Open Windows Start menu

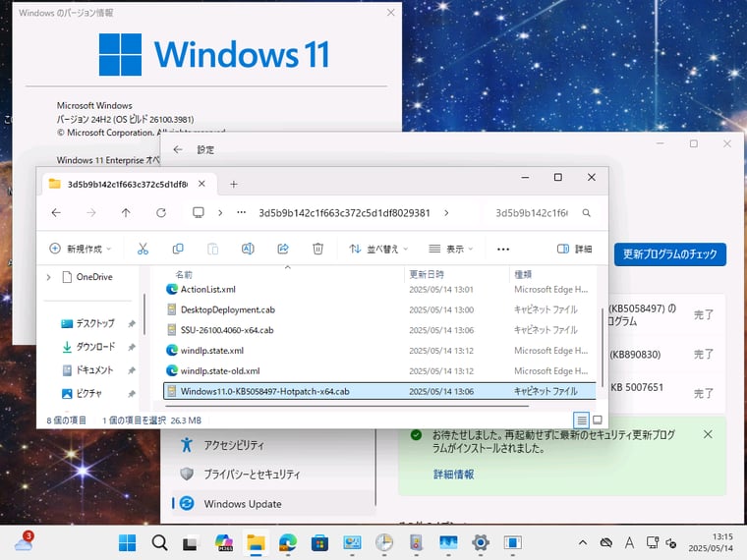pos(127,542)
